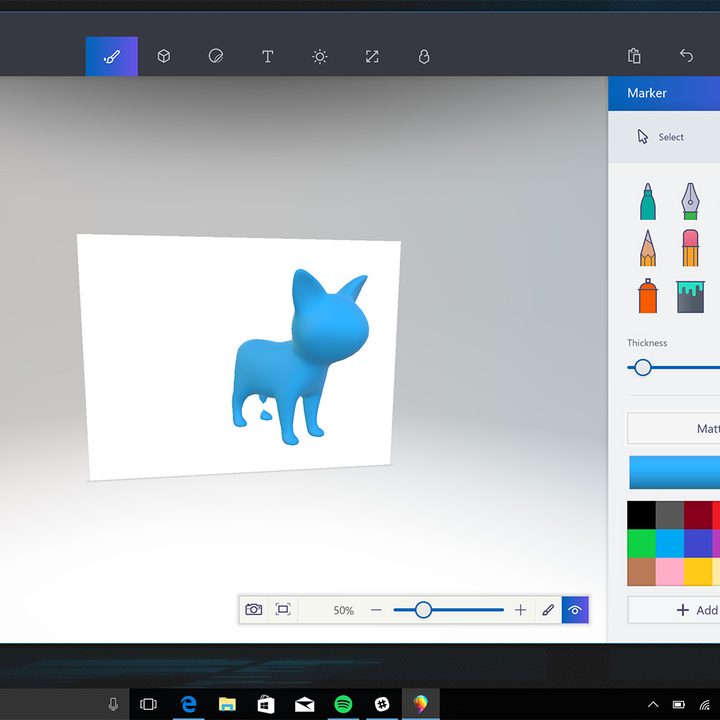Pick the pink color swatch
The height and width of the screenshot is (720, 720).
[x=670, y=572]
